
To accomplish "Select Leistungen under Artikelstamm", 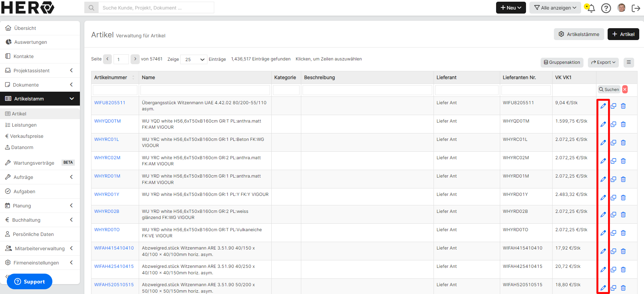I will [x=40, y=125].
